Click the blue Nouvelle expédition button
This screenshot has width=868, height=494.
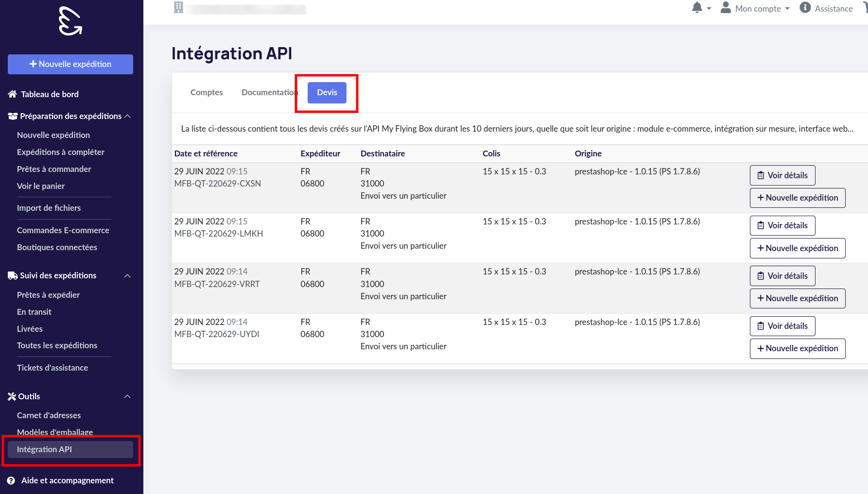pyautogui.click(x=70, y=64)
